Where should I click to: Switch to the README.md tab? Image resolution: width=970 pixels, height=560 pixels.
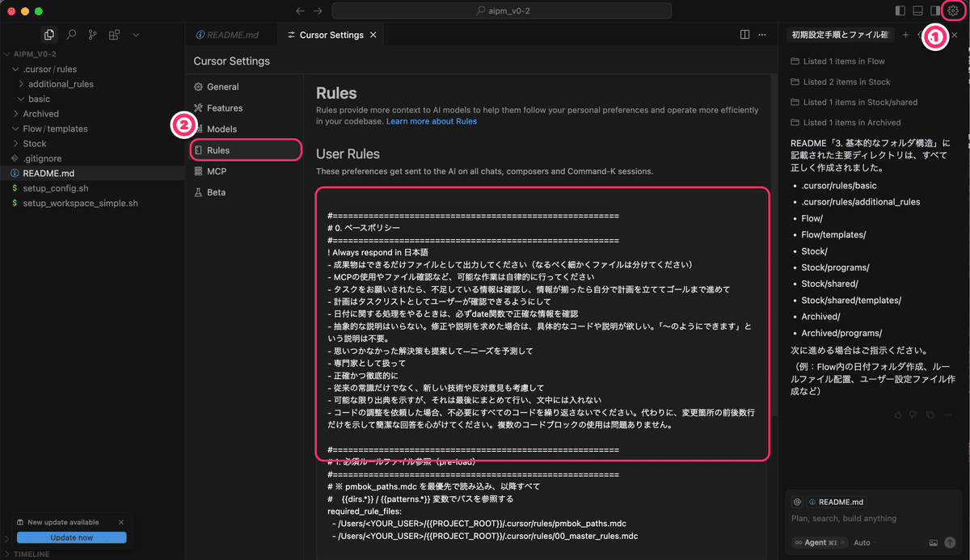tap(232, 34)
